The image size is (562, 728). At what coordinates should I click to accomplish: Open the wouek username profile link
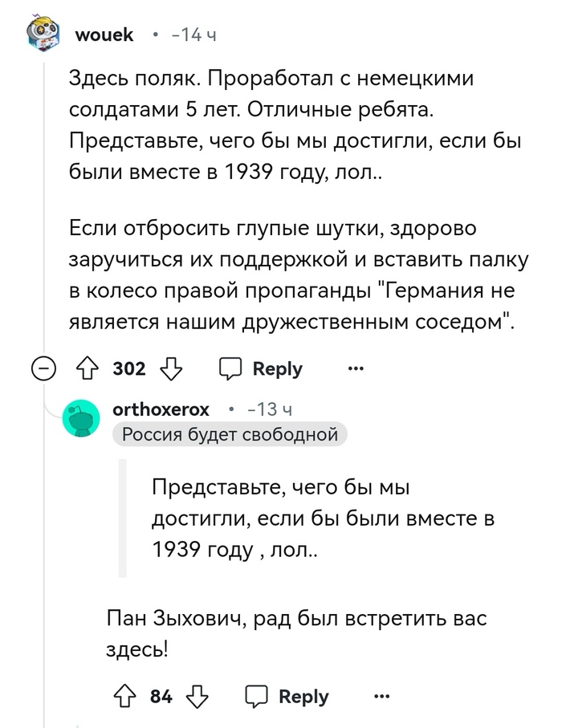pos(104,35)
